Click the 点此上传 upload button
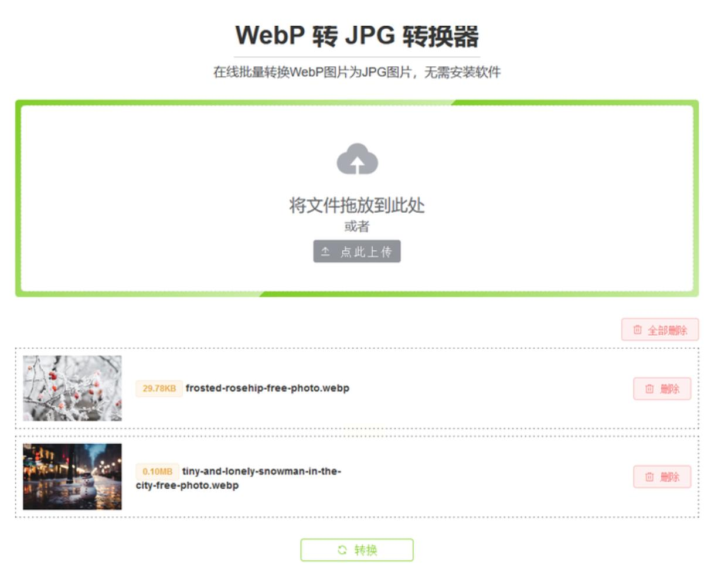728x575 pixels. tap(357, 251)
